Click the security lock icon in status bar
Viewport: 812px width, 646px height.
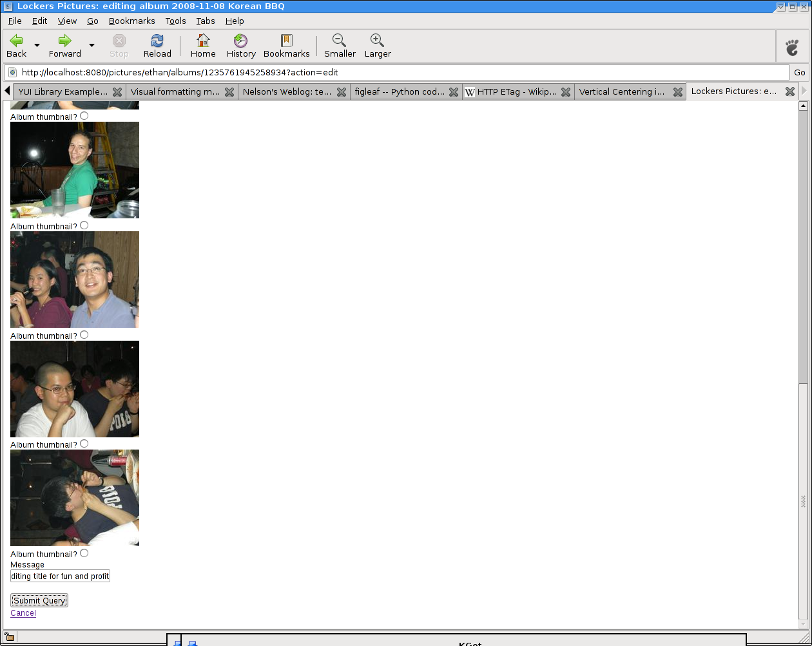pyautogui.click(x=9, y=638)
